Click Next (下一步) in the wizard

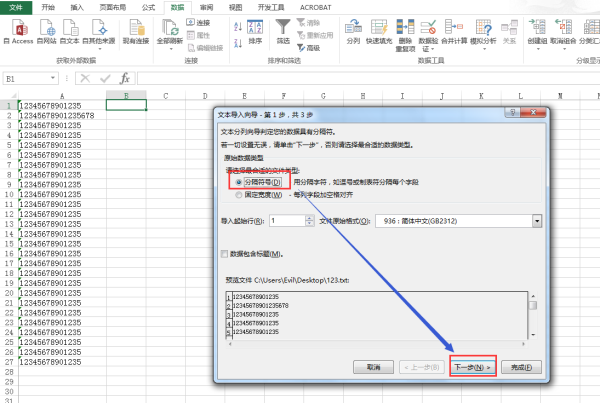(473, 367)
